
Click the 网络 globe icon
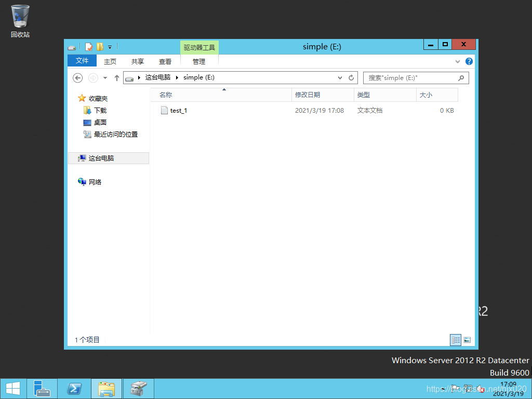tap(82, 182)
